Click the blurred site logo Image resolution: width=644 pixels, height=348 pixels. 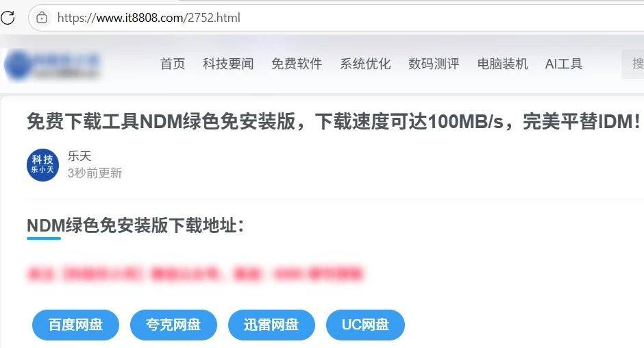tap(52, 64)
